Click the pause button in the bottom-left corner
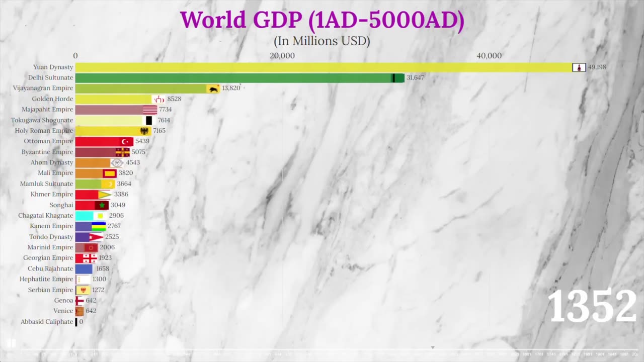The image size is (644, 362). tap(11, 343)
